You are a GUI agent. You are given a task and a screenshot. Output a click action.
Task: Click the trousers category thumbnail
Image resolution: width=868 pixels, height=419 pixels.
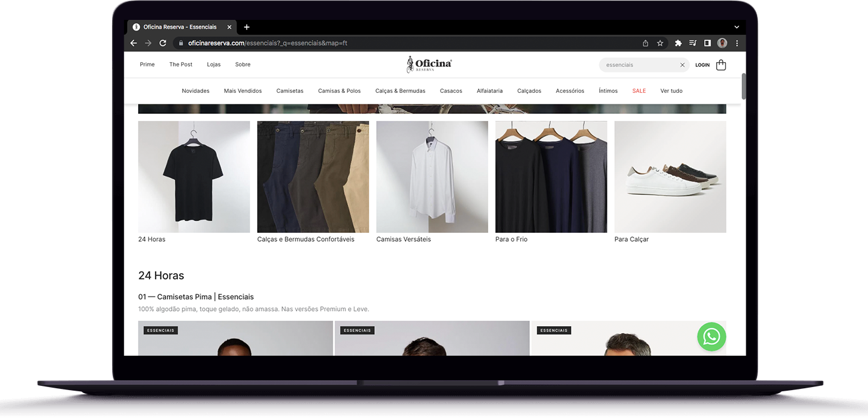coord(313,177)
